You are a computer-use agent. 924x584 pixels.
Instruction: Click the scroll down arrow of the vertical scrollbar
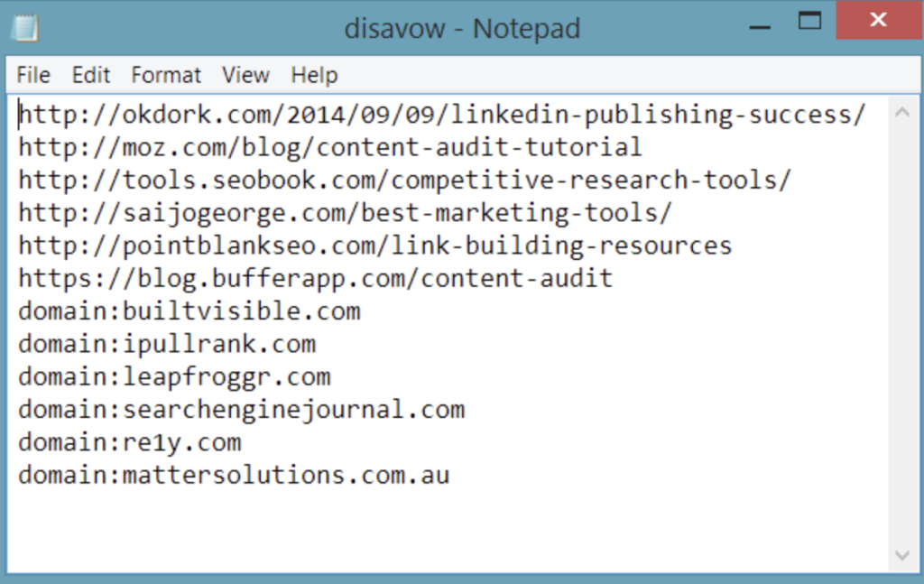pyautogui.click(x=902, y=555)
